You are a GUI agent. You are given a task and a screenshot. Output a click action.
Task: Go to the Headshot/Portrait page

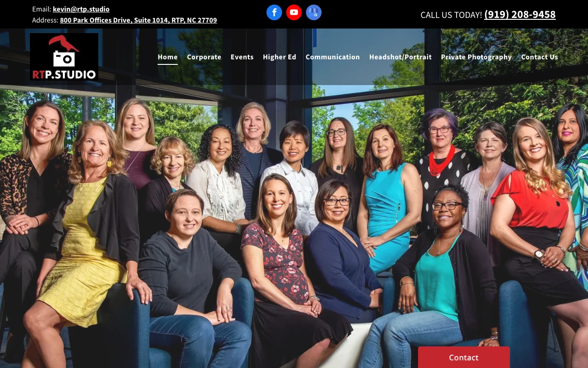coord(401,57)
